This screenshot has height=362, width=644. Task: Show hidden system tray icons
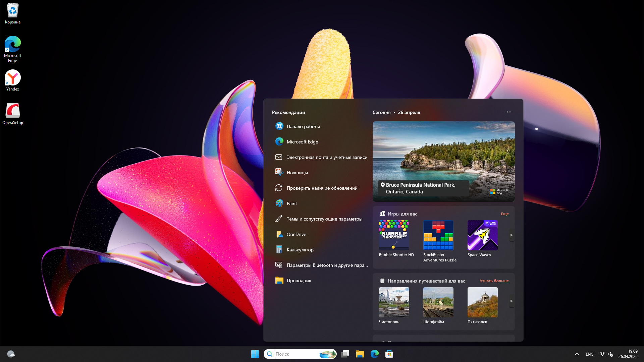(577, 354)
